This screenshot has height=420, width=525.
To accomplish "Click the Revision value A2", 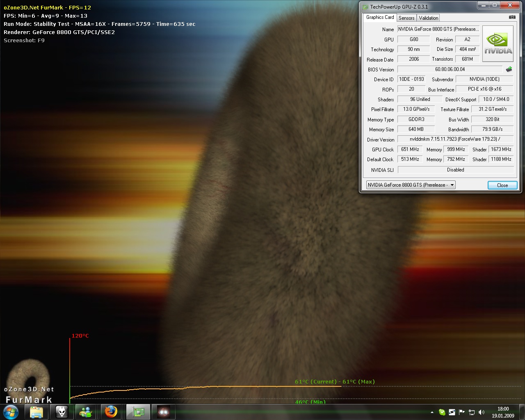I will click(467, 39).
